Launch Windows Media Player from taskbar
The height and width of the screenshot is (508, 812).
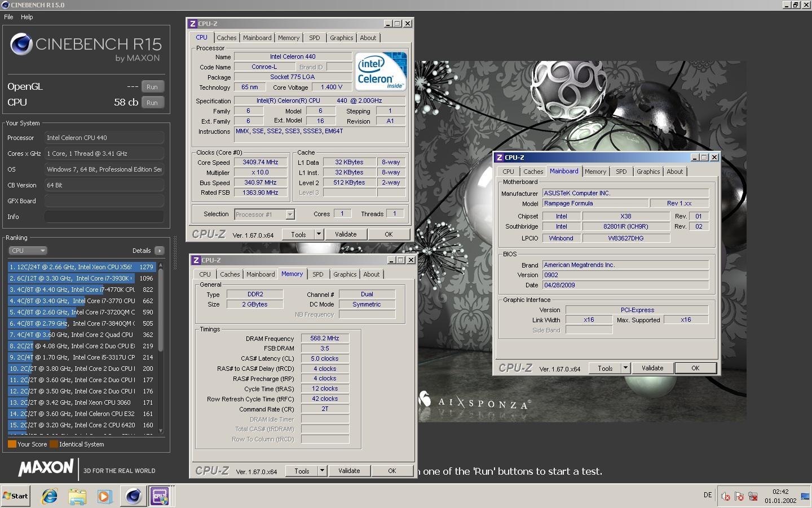coord(104,496)
